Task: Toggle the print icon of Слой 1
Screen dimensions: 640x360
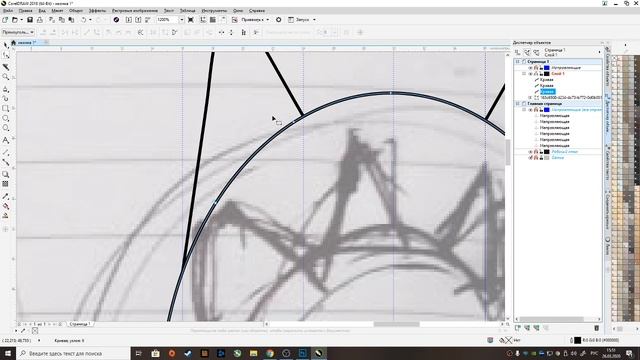Action: click(x=536, y=74)
